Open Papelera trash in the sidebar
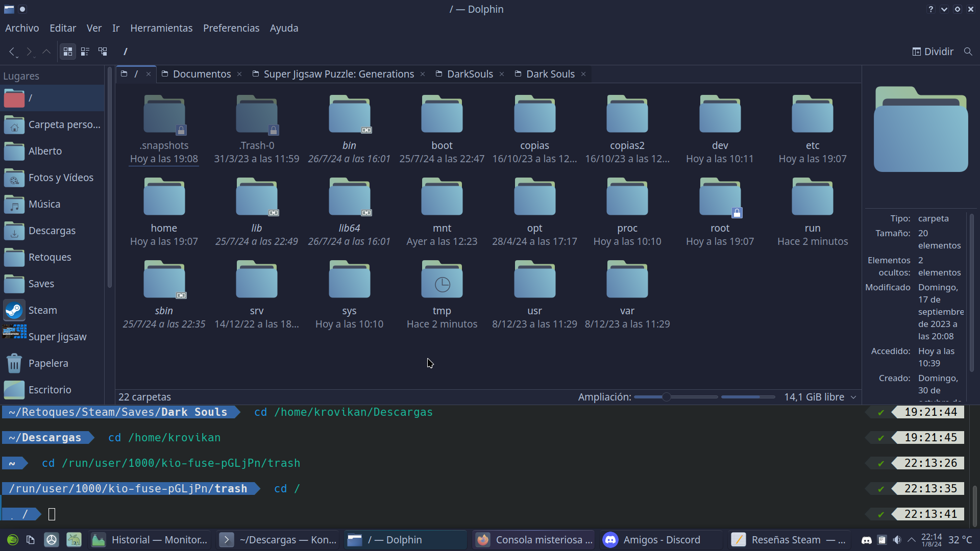The height and width of the screenshot is (551, 980). coord(48,363)
